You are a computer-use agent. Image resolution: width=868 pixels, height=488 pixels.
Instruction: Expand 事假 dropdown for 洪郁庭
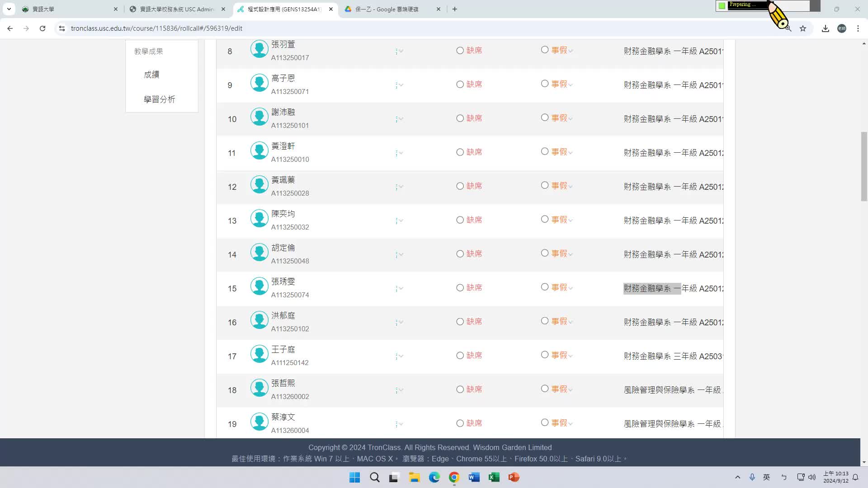(x=571, y=322)
